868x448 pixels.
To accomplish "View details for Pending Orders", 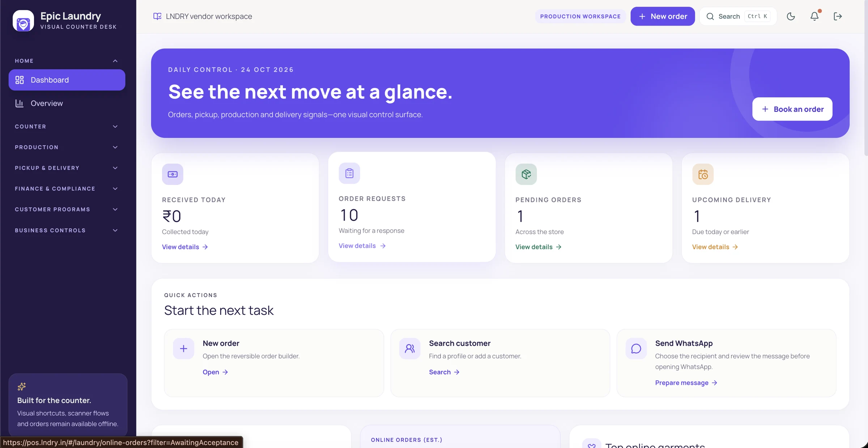I will pos(539,247).
